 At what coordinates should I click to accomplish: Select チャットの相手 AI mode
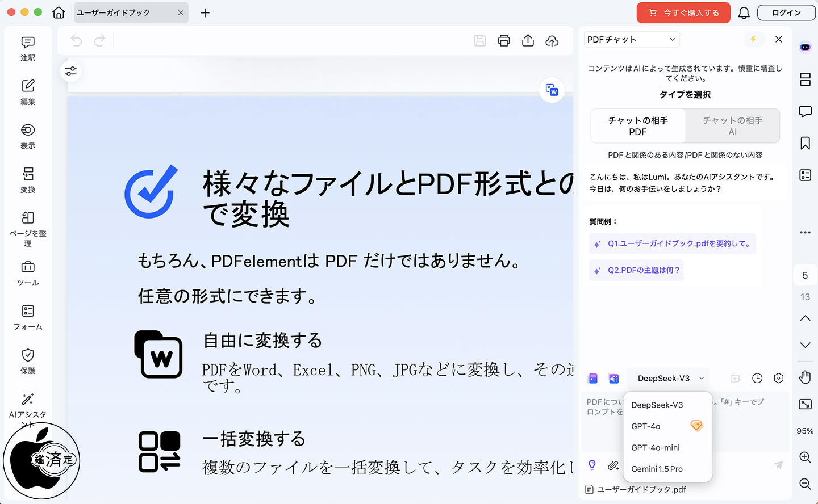(732, 126)
